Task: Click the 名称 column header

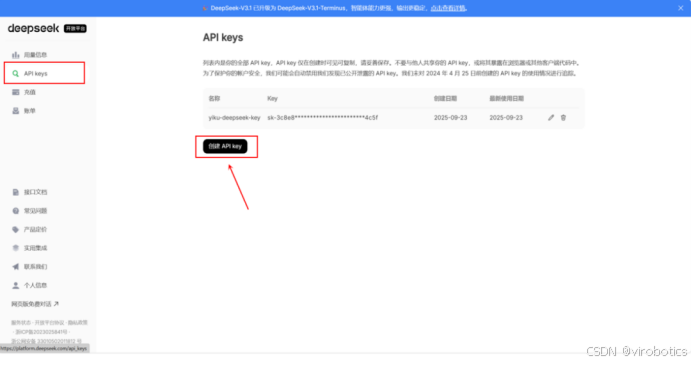Action: (214, 98)
